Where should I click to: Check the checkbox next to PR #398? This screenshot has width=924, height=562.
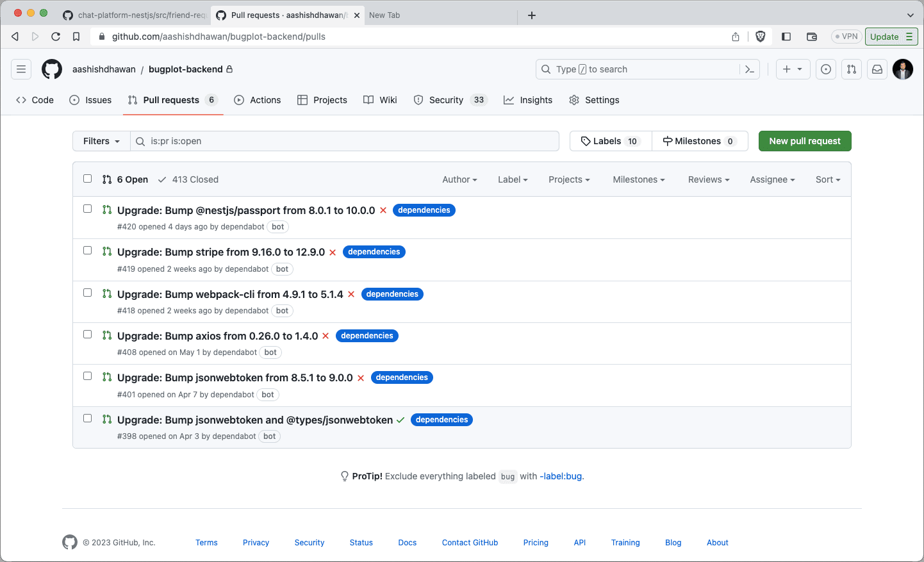coord(88,417)
